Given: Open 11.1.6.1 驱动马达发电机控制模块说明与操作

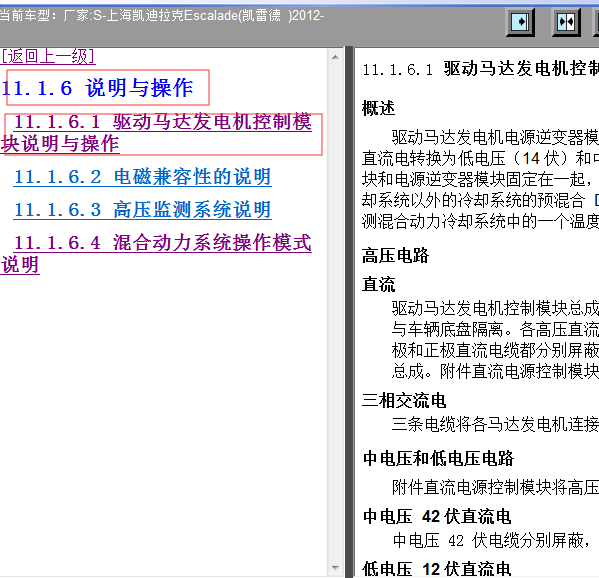Looking at the screenshot, I should coord(157,133).
